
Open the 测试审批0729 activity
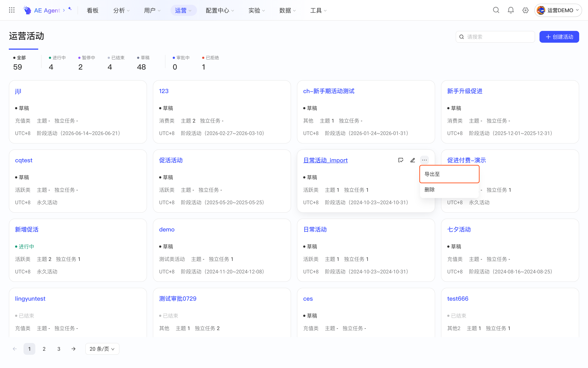point(178,299)
